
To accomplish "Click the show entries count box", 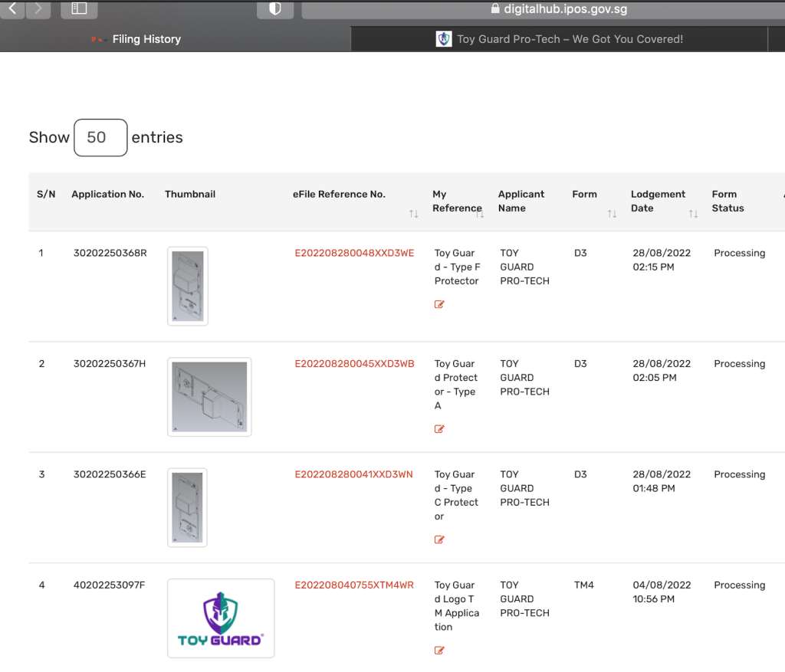I will point(100,138).
